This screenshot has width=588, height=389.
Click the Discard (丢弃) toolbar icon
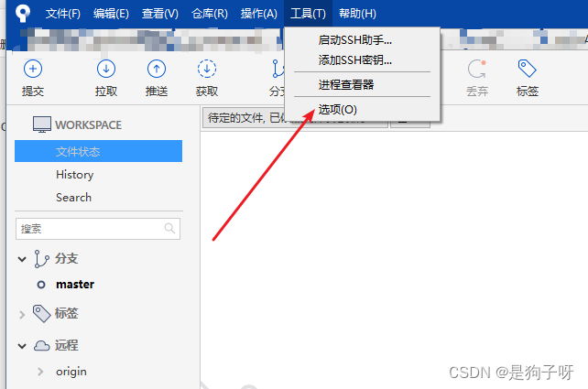[477, 69]
